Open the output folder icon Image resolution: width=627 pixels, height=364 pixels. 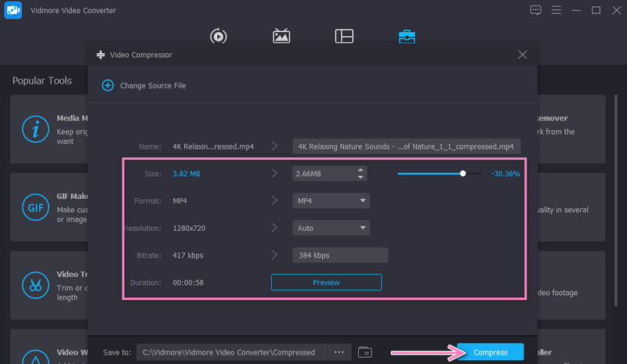364,352
